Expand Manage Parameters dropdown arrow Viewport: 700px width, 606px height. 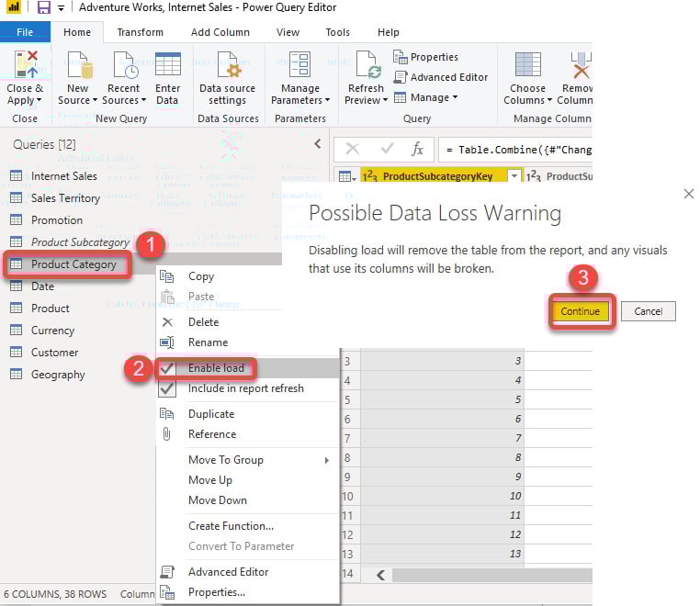click(327, 100)
